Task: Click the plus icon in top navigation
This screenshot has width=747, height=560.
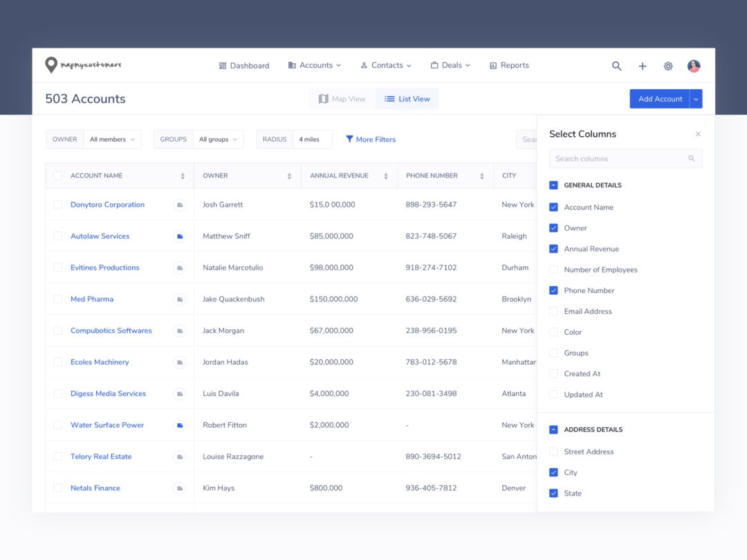Action: click(643, 66)
